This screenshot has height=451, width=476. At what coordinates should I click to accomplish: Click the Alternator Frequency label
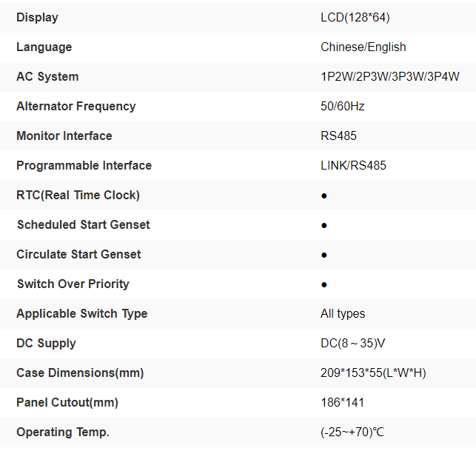(x=76, y=106)
